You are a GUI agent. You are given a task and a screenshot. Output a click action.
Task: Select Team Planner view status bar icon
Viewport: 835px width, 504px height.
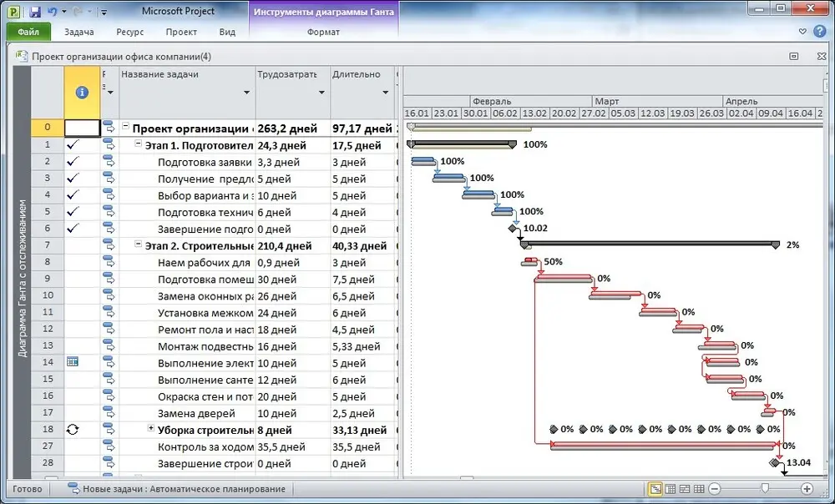[x=685, y=489]
